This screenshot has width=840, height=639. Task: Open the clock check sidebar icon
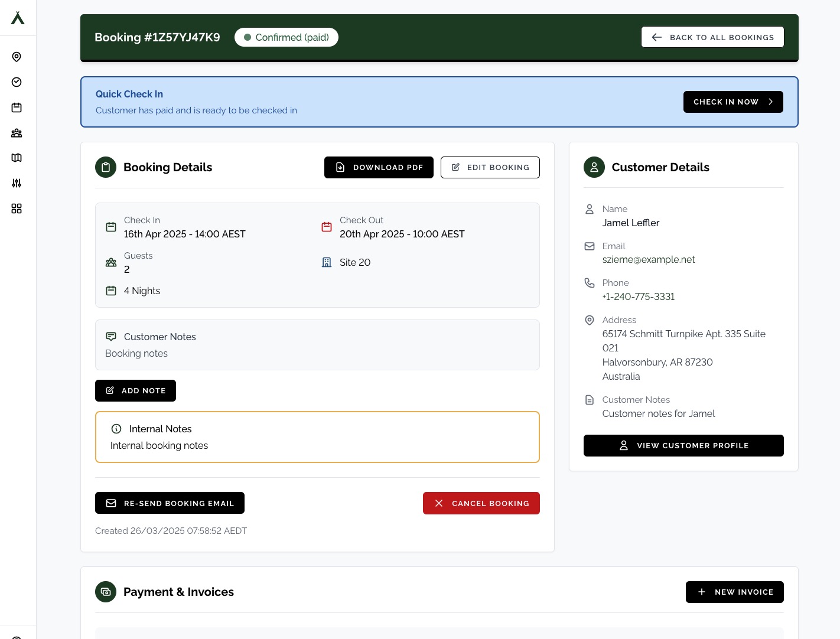click(x=17, y=82)
